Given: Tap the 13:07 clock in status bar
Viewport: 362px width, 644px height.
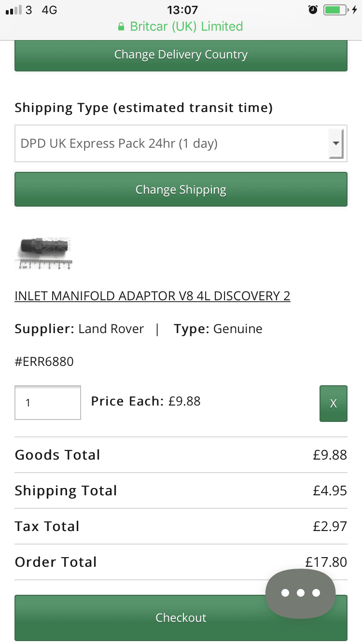Looking at the screenshot, I should [x=182, y=10].
